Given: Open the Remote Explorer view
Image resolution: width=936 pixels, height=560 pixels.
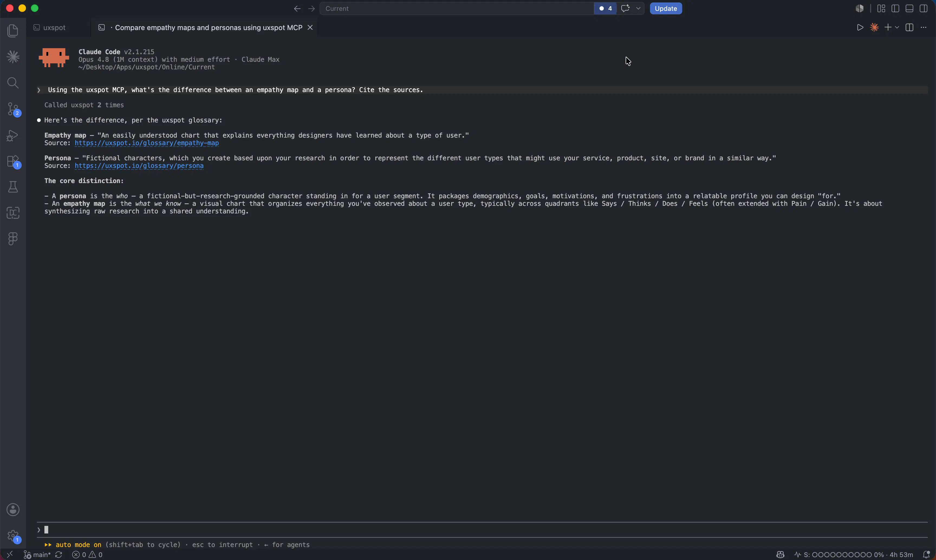Looking at the screenshot, I should pyautogui.click(x=13, y=213).
